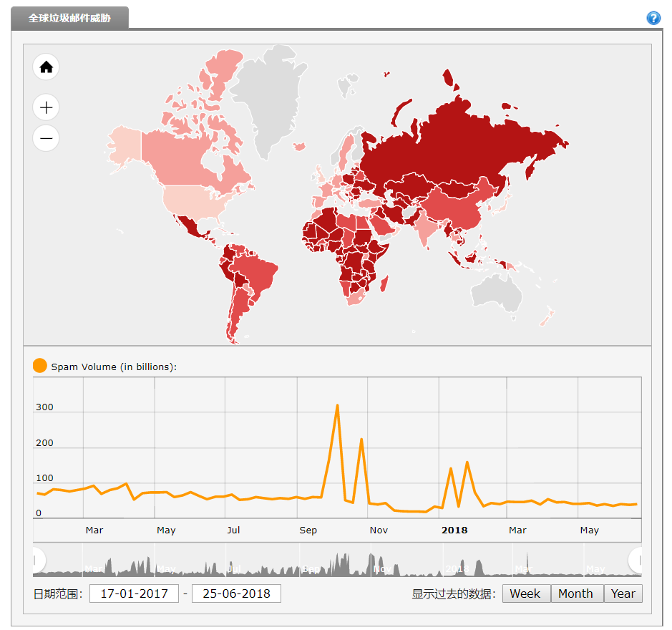Click the end date field 25-06-2018
Screen dimensions: 672x630
click(236, 593)
